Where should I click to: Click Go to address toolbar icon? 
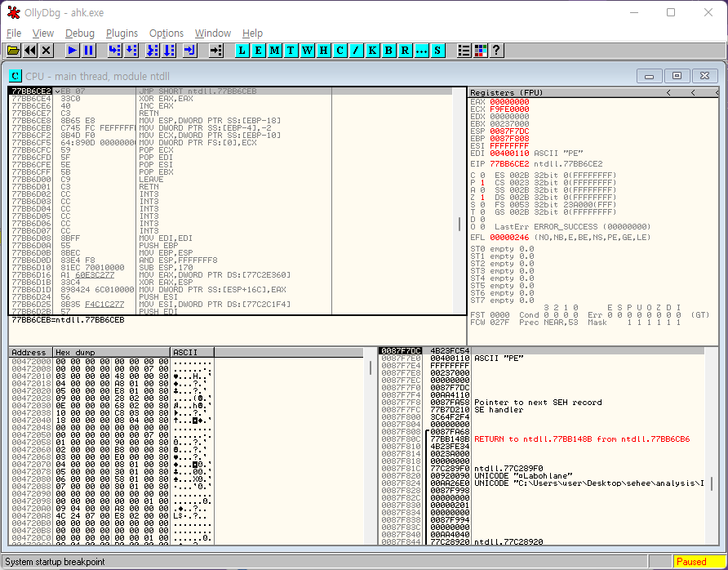pos(216,50)
